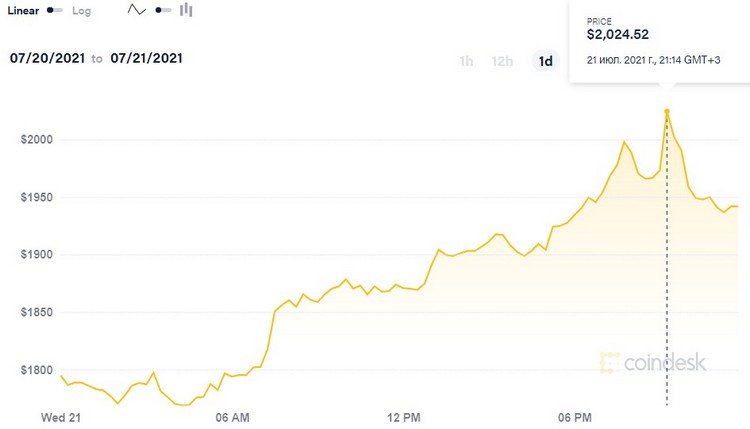
Task: Click the $2000 price axis label
Action: tap(37, 139)
